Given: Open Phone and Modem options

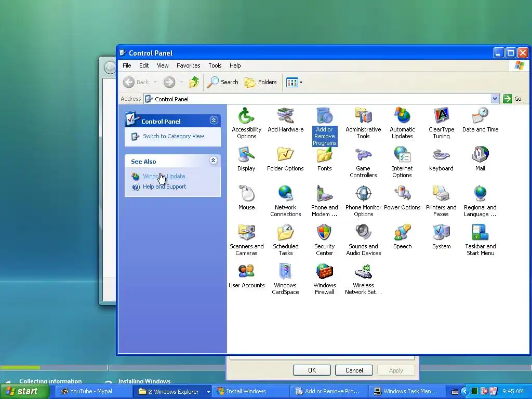Looking at the screenshot, I should (x=324, y=201).
